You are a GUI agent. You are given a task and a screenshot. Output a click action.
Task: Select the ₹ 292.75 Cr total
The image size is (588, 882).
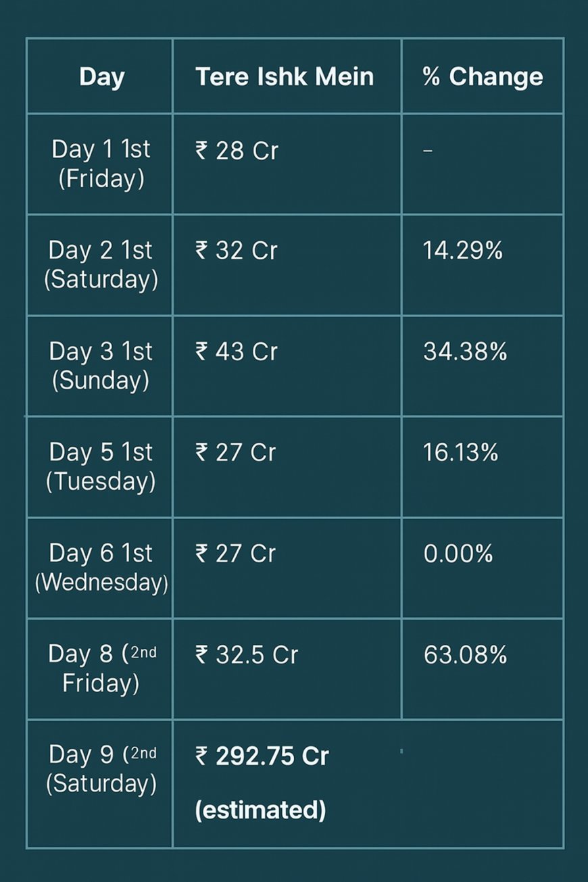[262, 756]
